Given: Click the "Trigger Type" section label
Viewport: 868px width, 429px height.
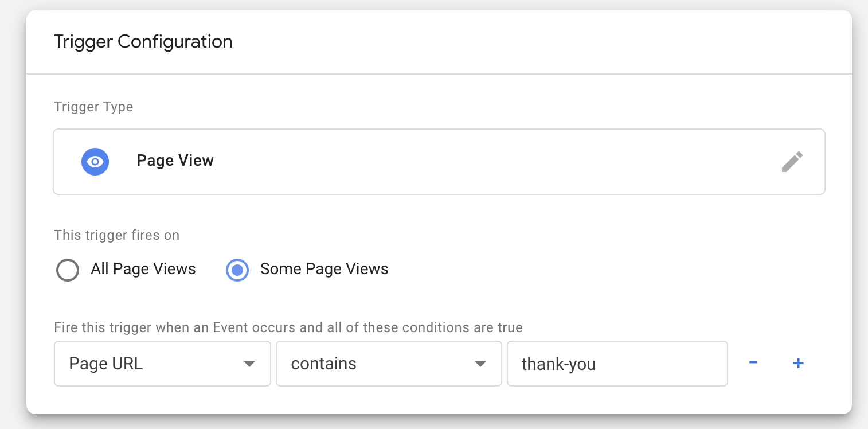Looking at the screenshot, I should tap(93, 107).
